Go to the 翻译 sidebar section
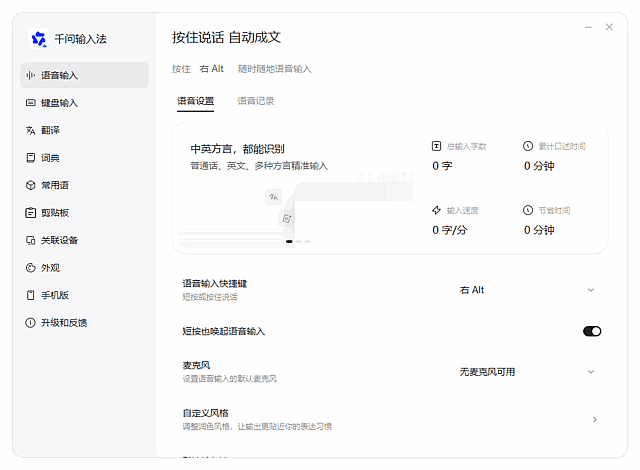This screenshot has height=470, width=640. [x=84, y=130]
